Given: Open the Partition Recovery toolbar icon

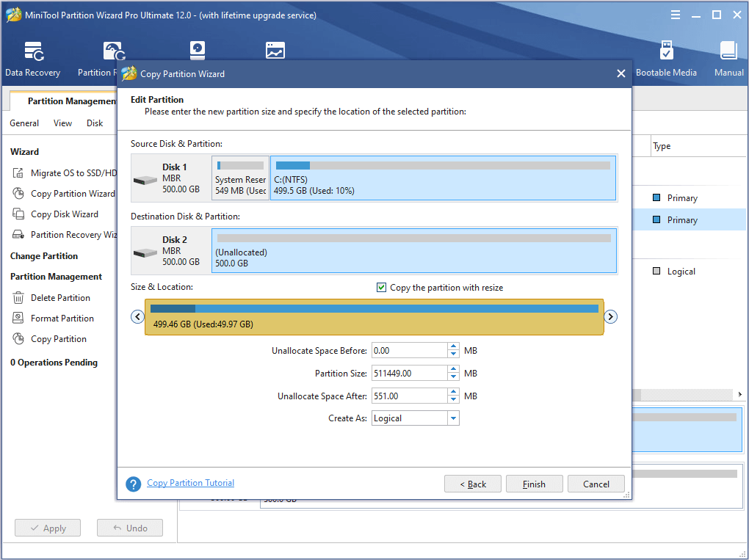Looking at the screenshot, I should point(114,52).
